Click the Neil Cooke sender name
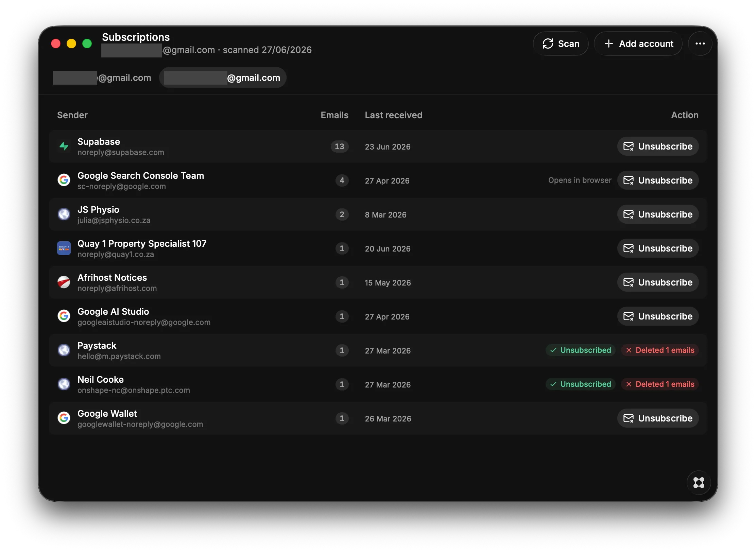The height and width of the screenshot is (552, 756). [101, 380]
